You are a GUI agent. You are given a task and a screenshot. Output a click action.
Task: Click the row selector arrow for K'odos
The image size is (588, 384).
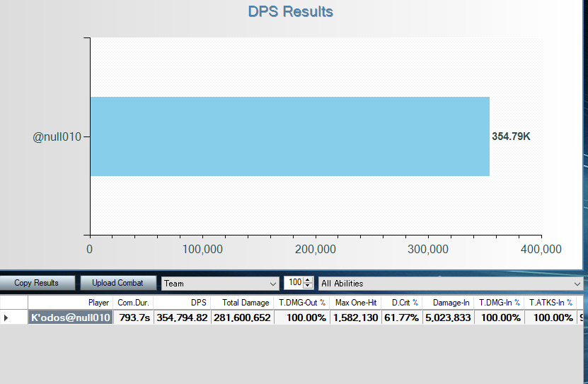pyautogui.click(x=6, y=318)
